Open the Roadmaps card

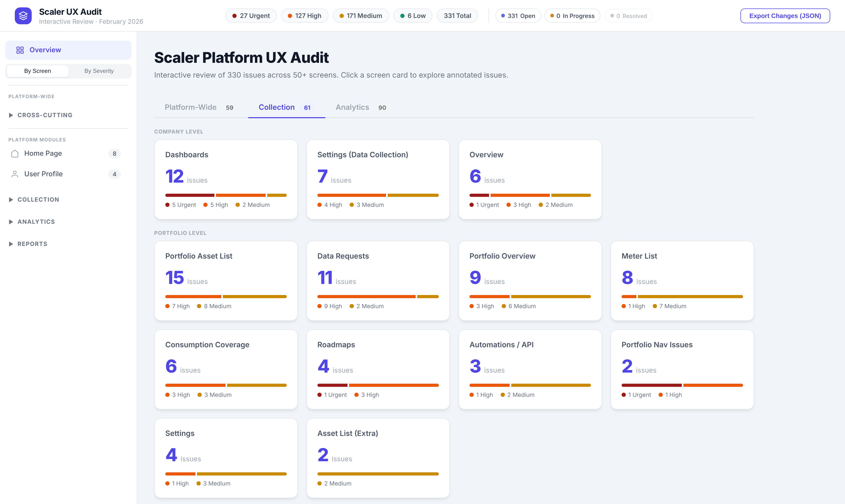(x=378, y=369)
